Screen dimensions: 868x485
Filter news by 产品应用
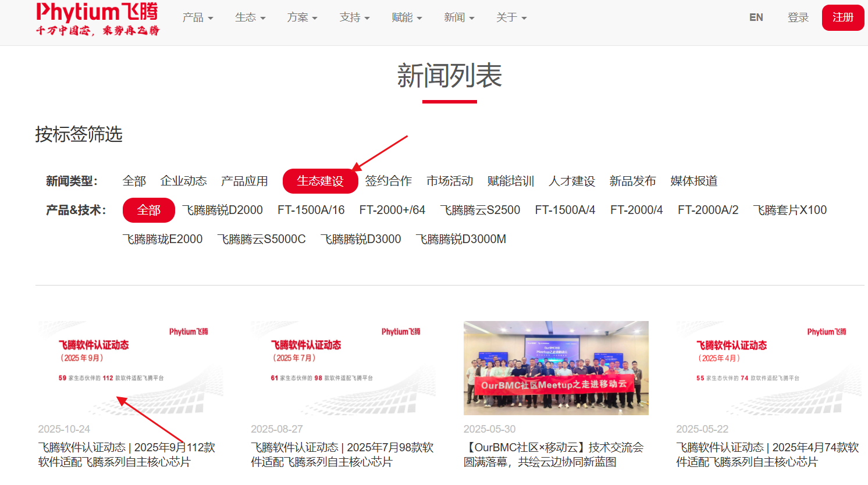pos(244,181)
